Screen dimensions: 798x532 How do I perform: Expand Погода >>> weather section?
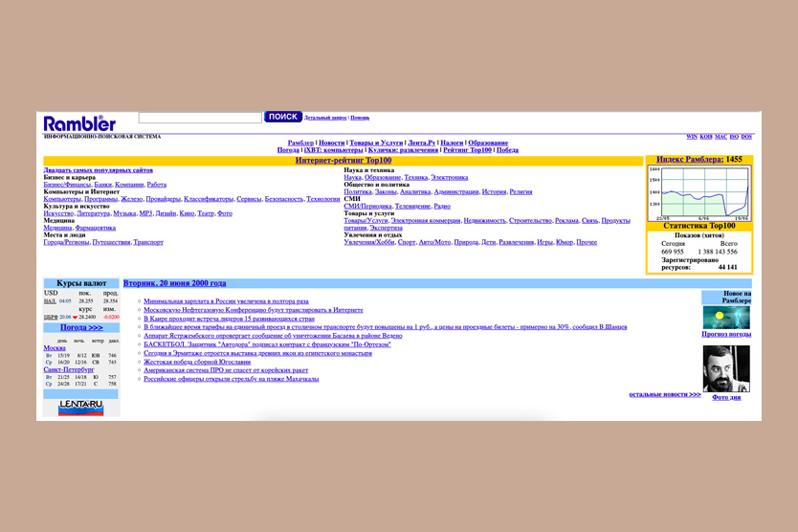(x=81, y=327)
